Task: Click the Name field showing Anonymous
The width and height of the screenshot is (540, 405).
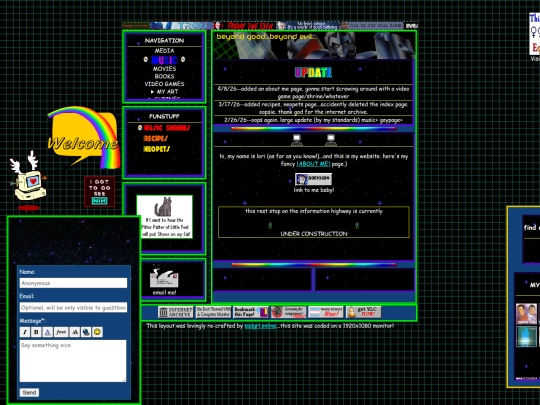Action: pos(73,283)
